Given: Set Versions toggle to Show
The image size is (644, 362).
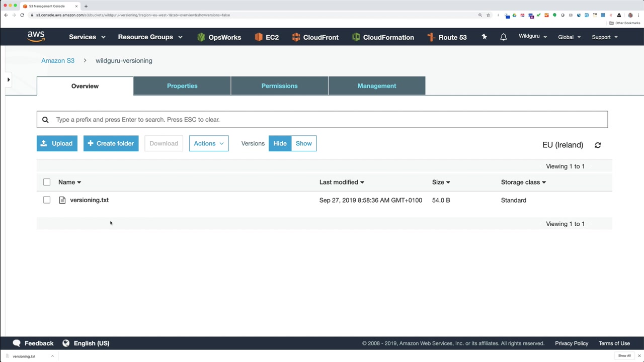Looking at the screenshot, I should (304, 143).
